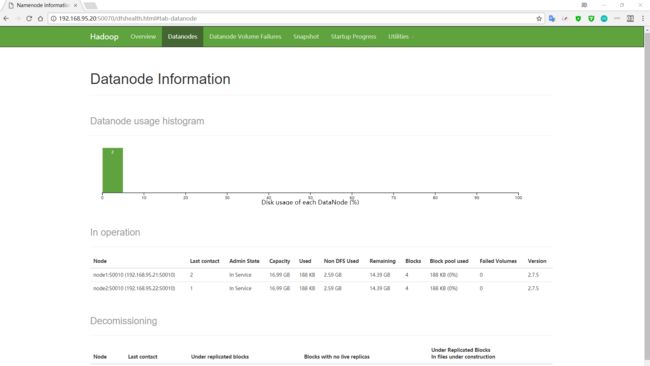Screen dimensions: 650x366
Task: View site info icon in address bar
Action: (x=53, y=19)
